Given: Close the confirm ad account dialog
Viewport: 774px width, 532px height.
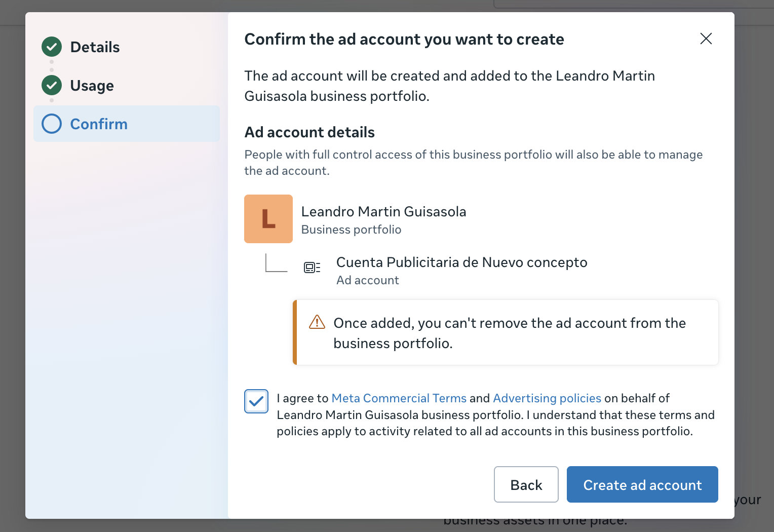Looking at the screenshot, I should point(706,39).
